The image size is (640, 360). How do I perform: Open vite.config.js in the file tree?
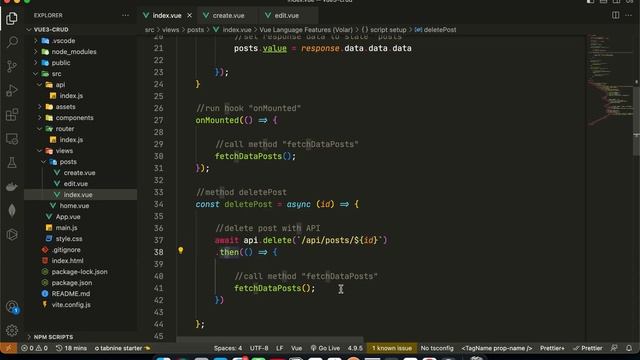(x=81, y=305)
